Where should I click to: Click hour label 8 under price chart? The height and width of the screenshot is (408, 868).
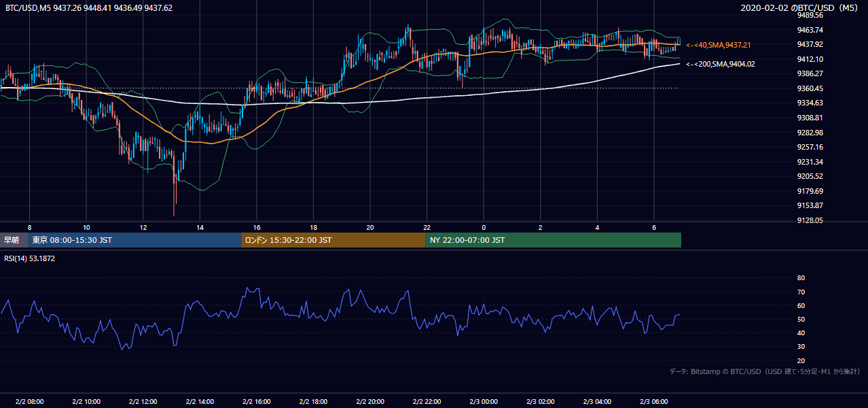pyautogui.click(x=29, y=226)
